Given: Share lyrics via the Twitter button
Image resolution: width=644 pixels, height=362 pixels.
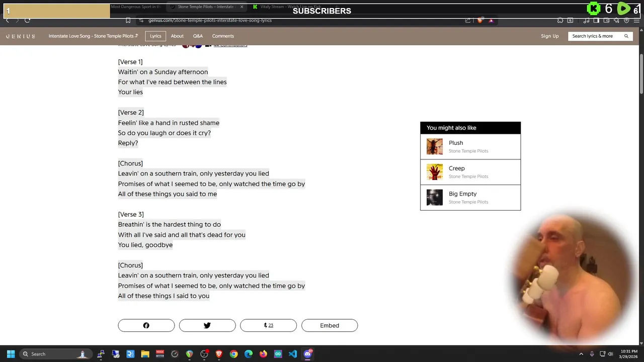Looking at the screenshot, I should coord(207,325).
